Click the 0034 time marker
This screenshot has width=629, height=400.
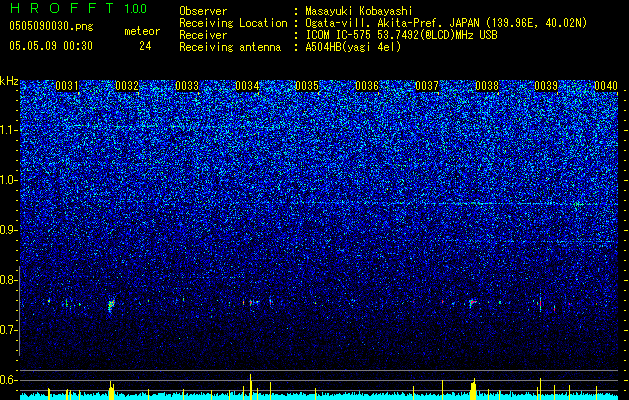point(247,86)
